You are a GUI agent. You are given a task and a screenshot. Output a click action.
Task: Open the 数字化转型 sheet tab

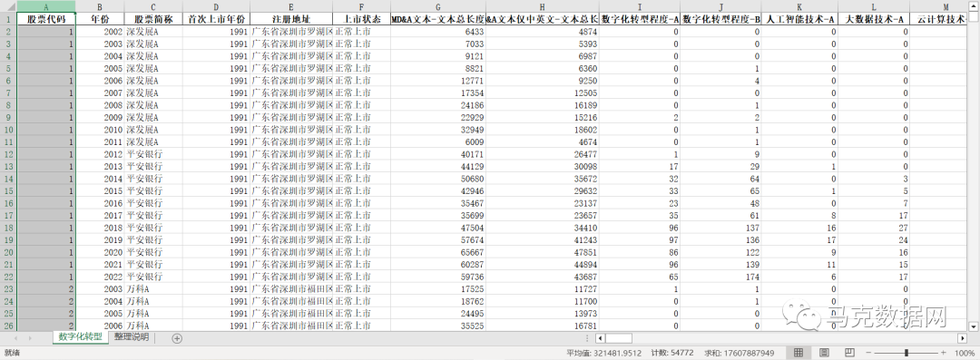pyautogui.click(x=81, y=337)
